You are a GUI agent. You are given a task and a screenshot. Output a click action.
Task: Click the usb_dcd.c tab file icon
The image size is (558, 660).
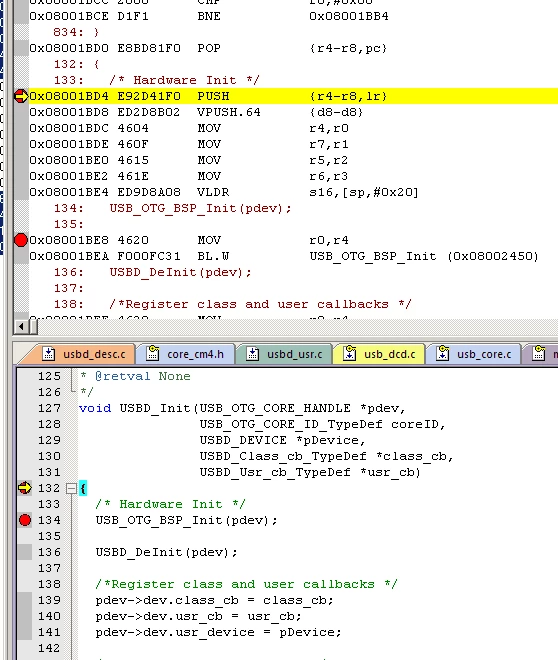coord(349,353)
